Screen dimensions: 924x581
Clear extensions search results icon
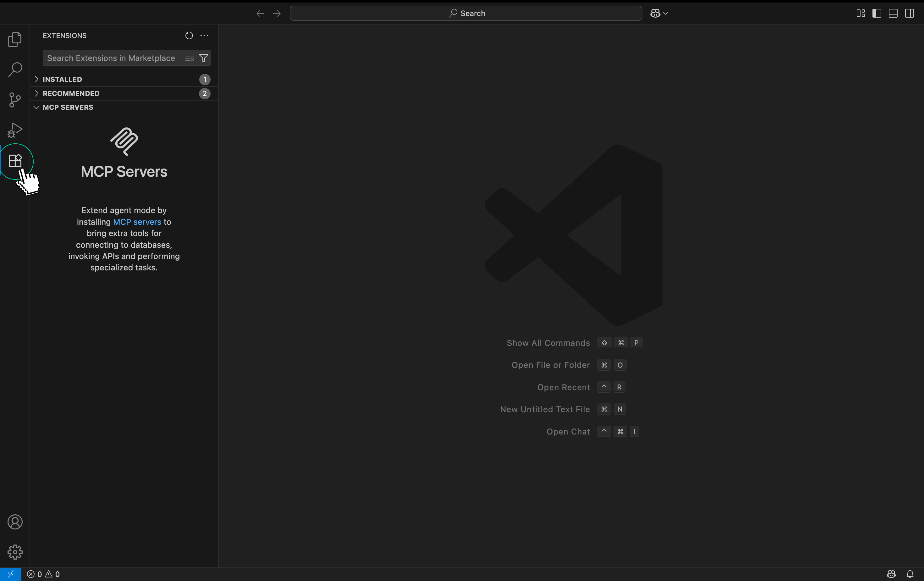pyautogui.click(x=190, y=58)
